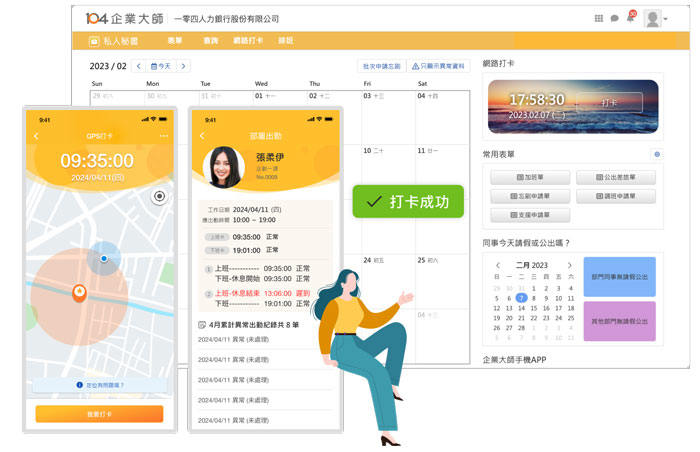The width and height of the screenshot is (700, 452).
Task: Click the user avatar in the header
Action: 652,19
